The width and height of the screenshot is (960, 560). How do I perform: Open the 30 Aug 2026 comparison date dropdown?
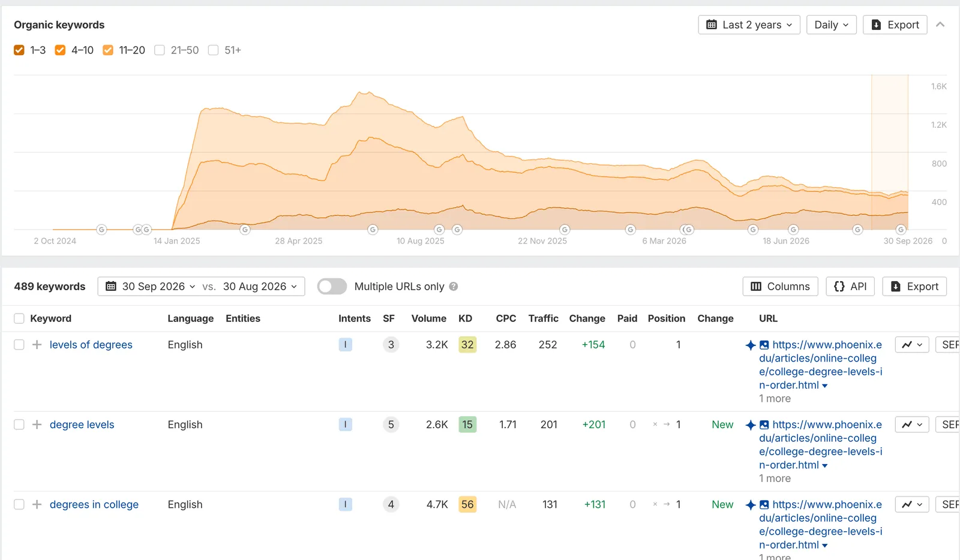[260, 287]
